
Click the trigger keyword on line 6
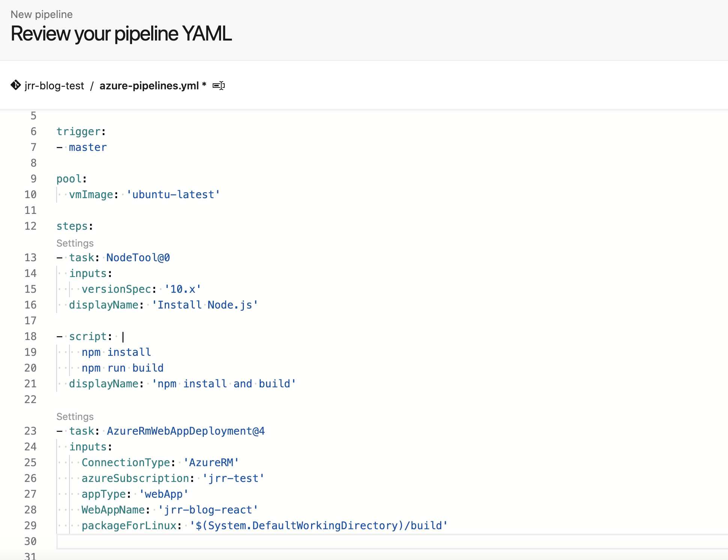click(78, 131)
